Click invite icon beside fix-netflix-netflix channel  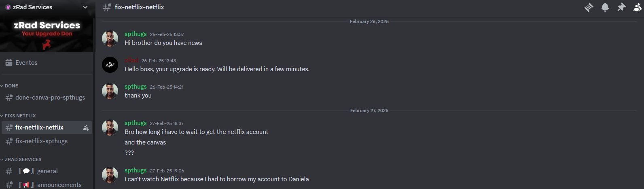pyautogui.click(x=86, y=127)
